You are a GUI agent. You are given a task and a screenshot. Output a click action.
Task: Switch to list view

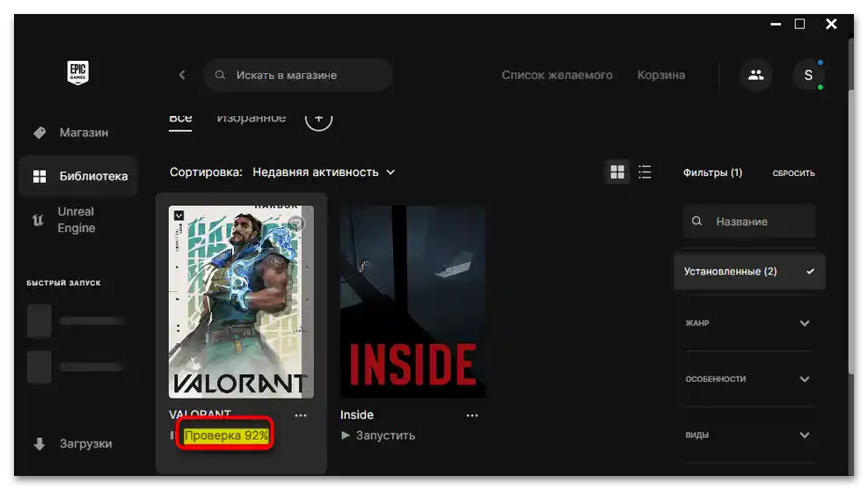[x=645, y=172]
